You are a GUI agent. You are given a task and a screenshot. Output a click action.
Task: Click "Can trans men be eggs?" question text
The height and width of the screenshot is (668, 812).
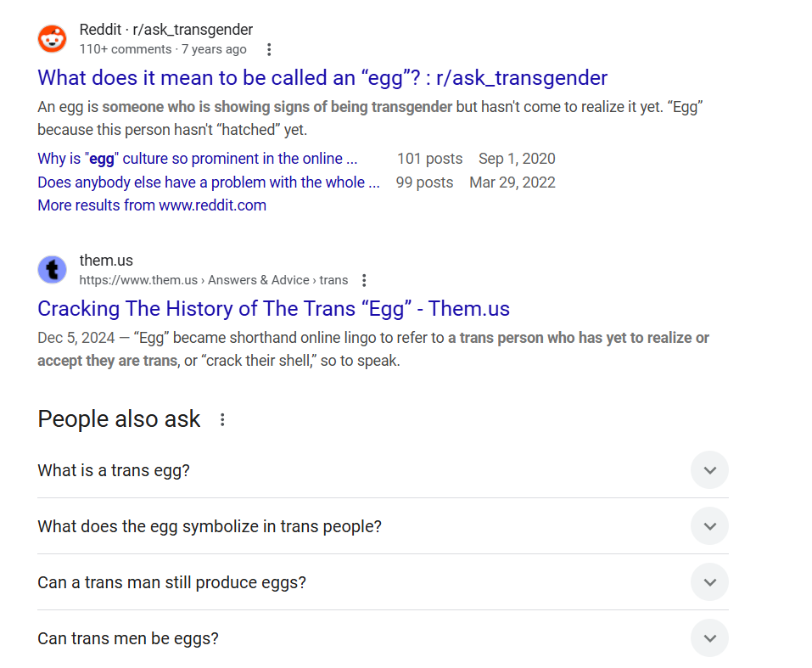tap(128, 638)
